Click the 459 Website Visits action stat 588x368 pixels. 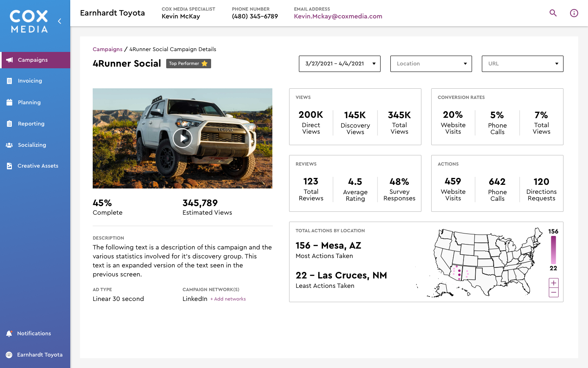453,189
